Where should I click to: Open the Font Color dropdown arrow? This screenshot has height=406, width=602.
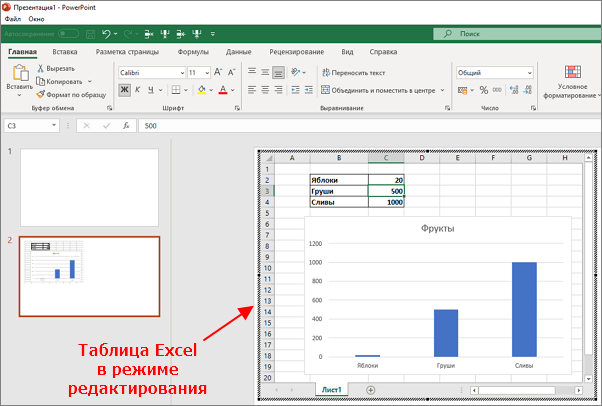click(232, 90)
